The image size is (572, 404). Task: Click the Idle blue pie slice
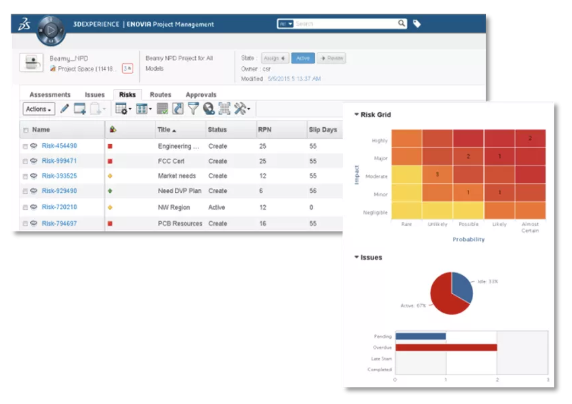click(x=461, y=286)
